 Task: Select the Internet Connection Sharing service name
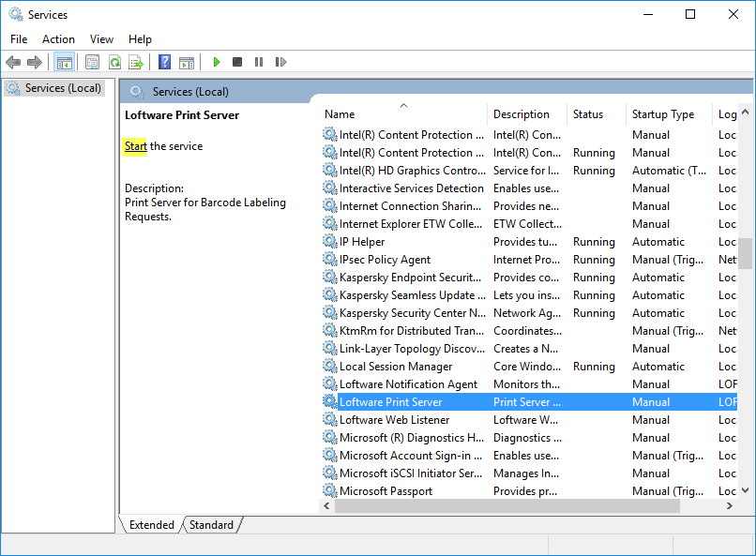[410, 205]
